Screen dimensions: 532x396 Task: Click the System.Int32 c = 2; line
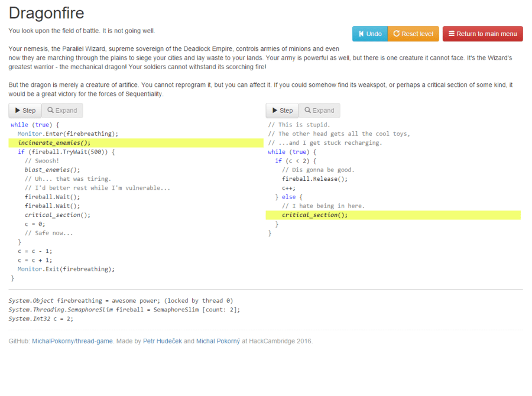tap(41, 319)
